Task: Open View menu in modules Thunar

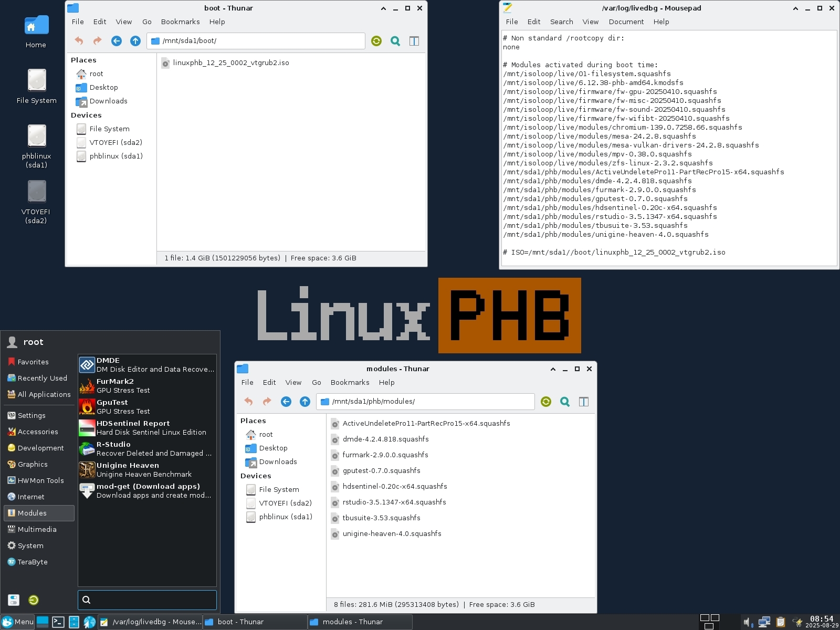Action: pos(293,382)
